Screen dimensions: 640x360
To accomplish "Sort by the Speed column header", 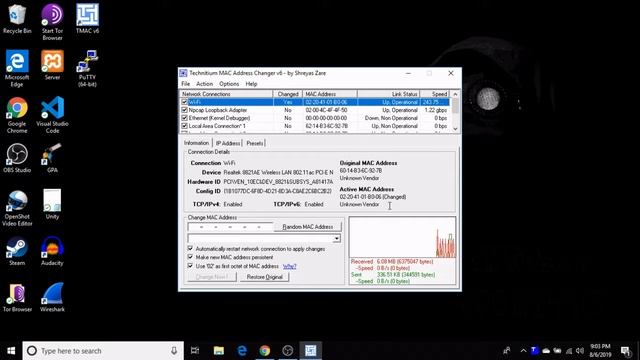I will click(x=435, y=94).
